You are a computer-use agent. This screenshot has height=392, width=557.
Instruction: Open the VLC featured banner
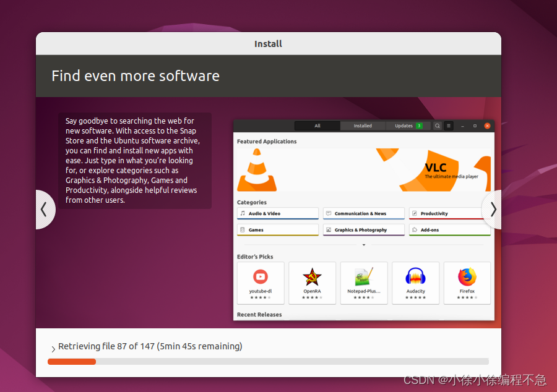(364, 170)
